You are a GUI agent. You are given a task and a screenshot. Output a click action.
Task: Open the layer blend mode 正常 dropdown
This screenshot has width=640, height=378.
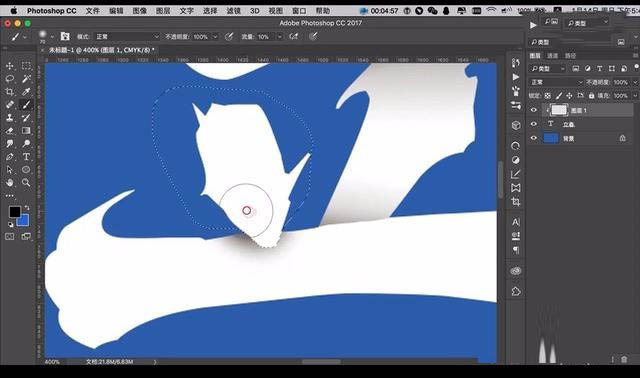(x=557, y=82)
